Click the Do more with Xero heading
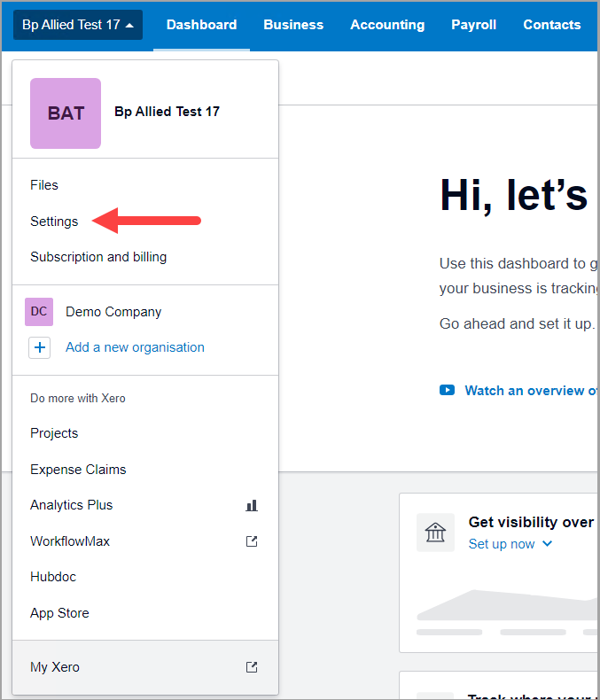 click(x=78, y=398)
